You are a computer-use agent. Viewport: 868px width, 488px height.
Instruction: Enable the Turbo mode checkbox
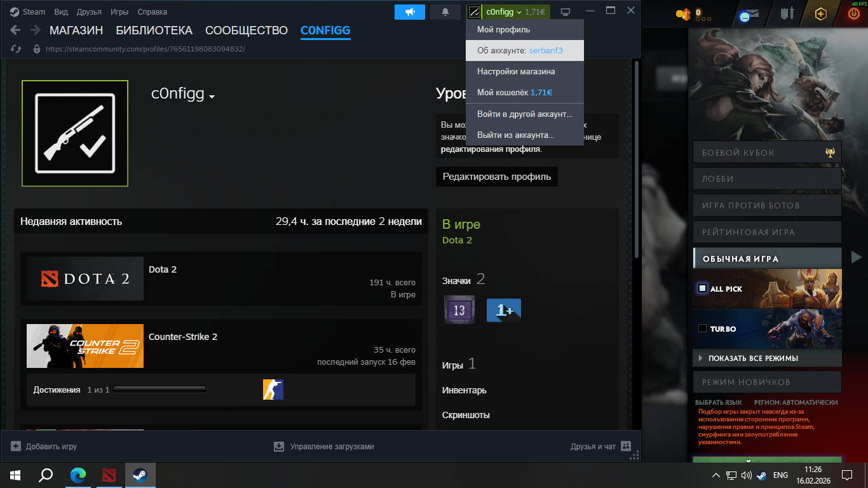tap(702, 329)
